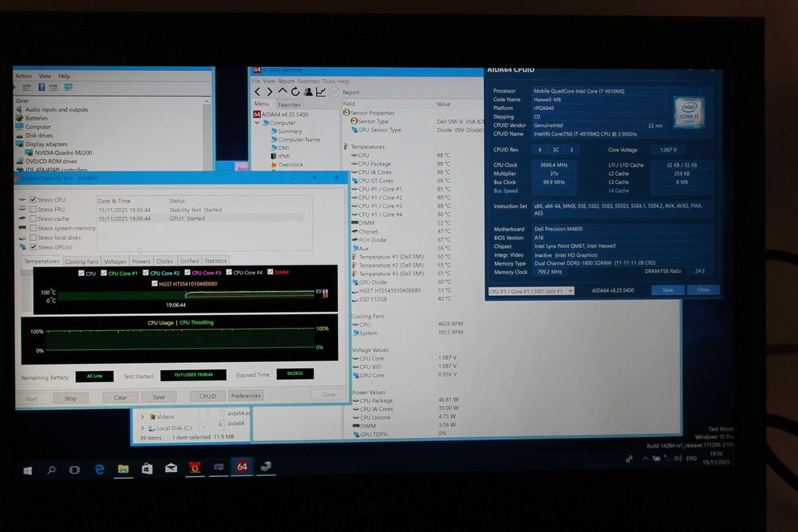The width and height of the screenshot is (798, 532).
Task: Launch Edge browser from taskbar
Action: click(99, 470)
